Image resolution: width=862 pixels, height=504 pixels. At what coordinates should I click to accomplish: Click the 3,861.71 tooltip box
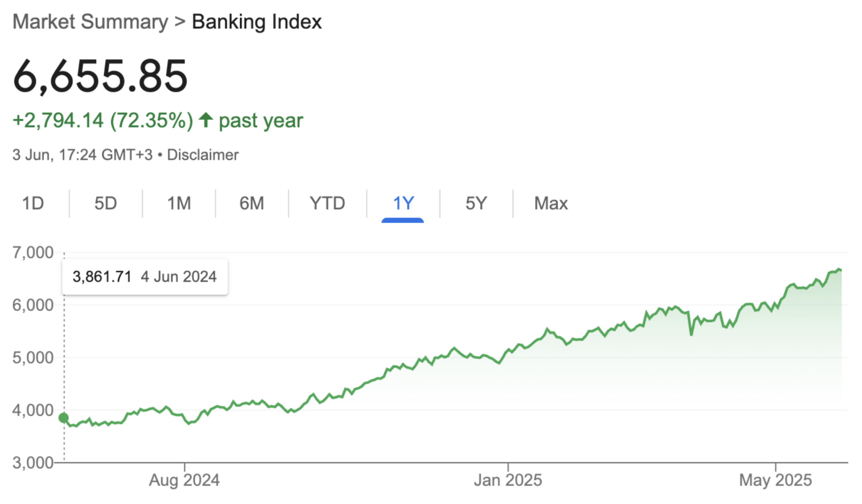(x=145, y=277)
